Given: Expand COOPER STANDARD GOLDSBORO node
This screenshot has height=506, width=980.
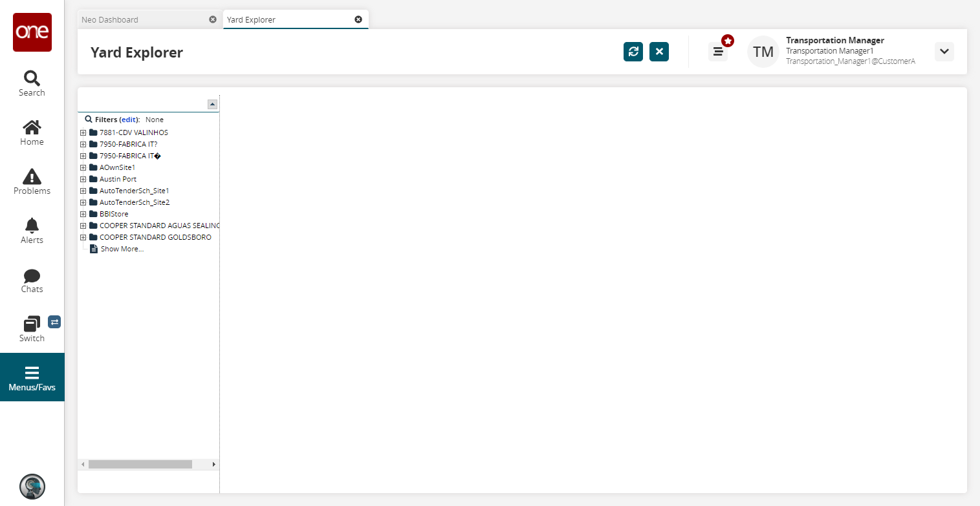Looking at the screenshot, I should [x=83, y=237].
